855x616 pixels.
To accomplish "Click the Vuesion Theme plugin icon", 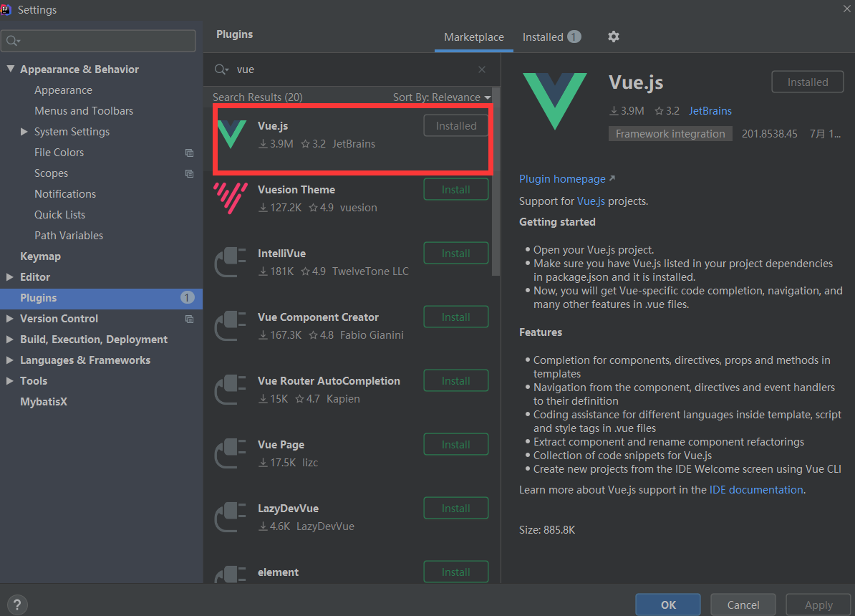I will coord(230,198).
